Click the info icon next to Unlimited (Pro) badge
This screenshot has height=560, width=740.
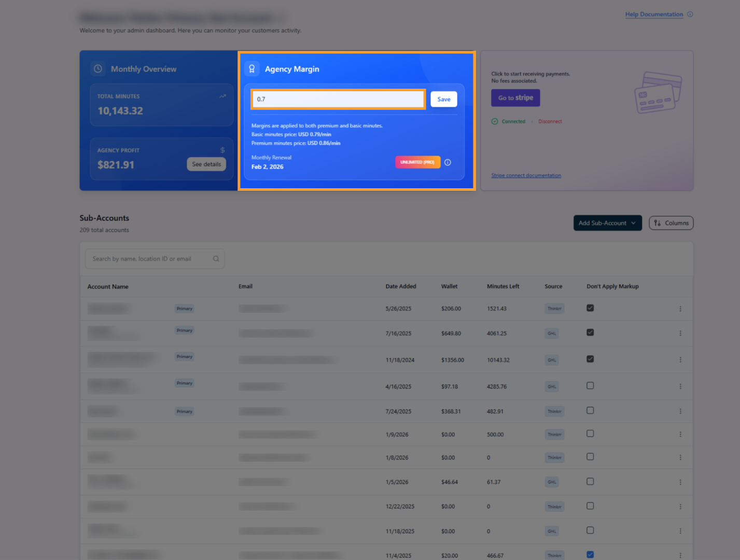coord(448,162)
